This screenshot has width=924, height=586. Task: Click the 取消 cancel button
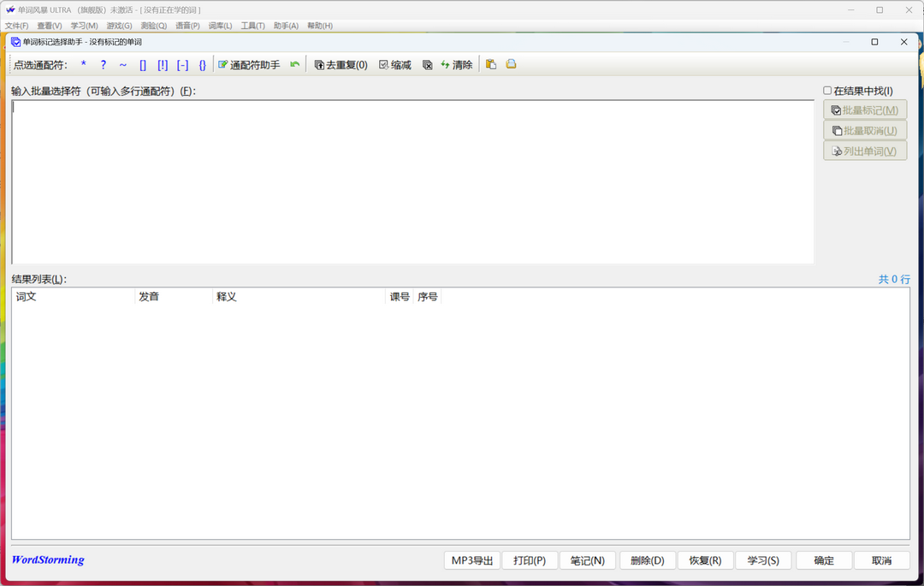coord(882,559)
